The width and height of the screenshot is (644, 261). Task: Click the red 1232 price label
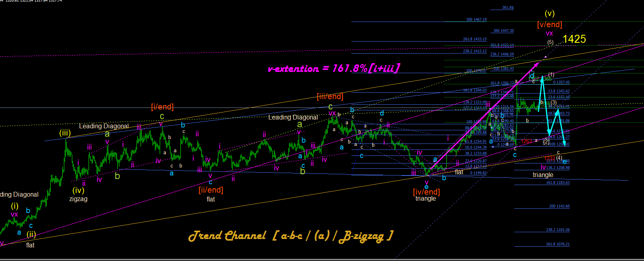[x=550, y=159]
